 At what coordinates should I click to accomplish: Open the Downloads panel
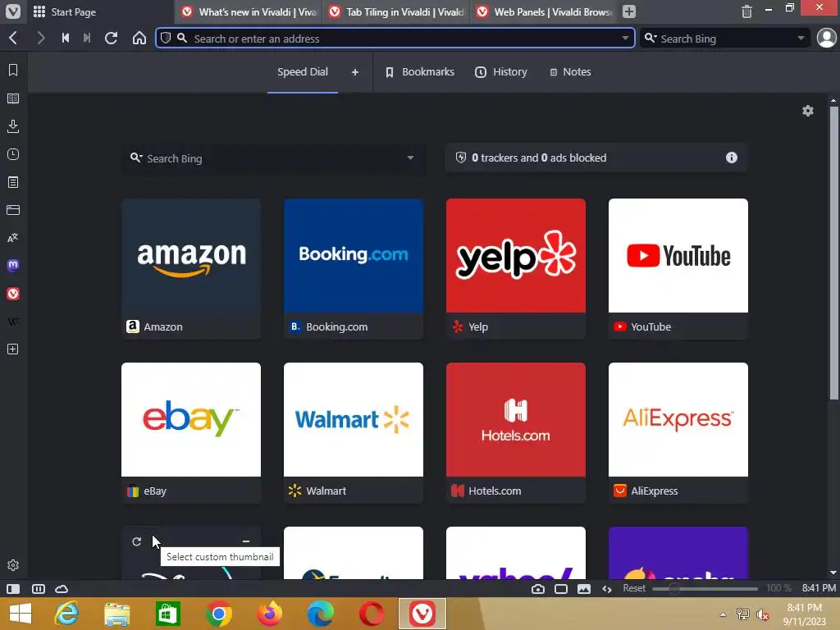13,126
